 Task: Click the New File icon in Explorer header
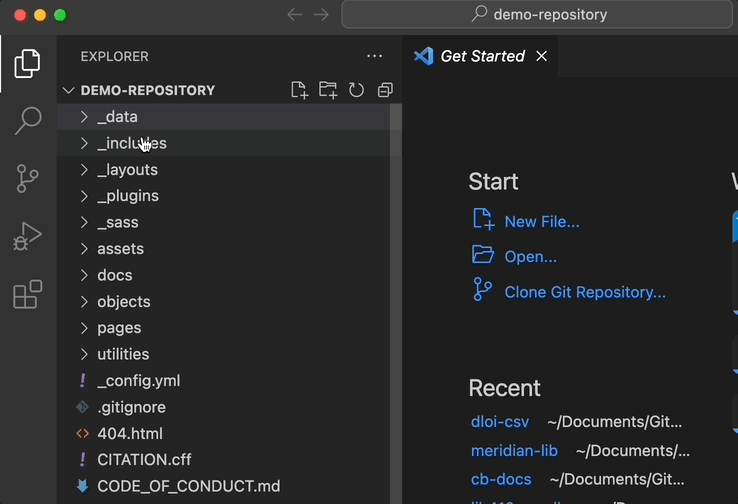pos(299,90)
